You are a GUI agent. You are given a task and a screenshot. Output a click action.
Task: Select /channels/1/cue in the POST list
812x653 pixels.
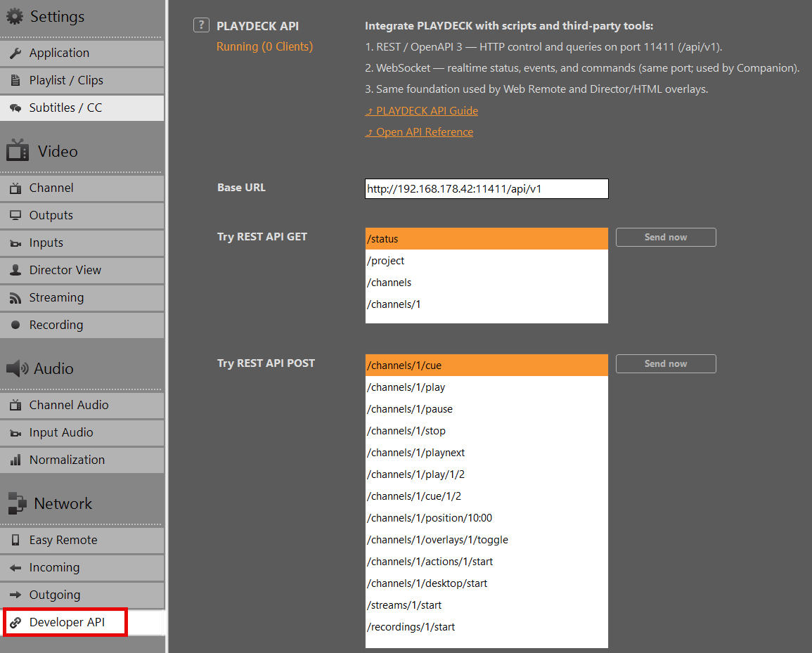coord(486,365)
